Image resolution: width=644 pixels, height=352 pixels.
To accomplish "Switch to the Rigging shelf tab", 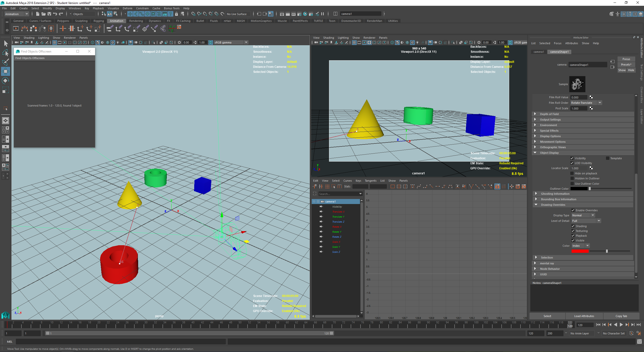I will coord(99,21).
